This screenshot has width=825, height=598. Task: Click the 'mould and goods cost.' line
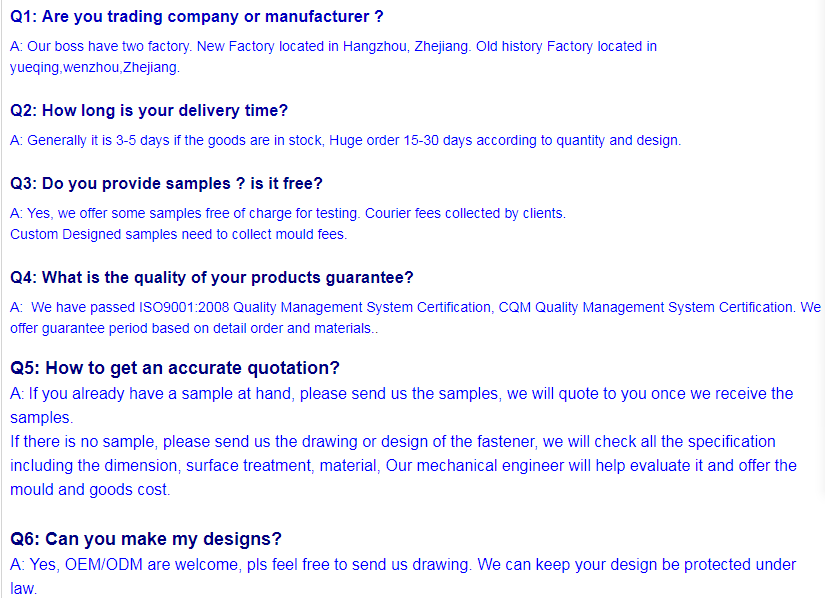point(90,490)
